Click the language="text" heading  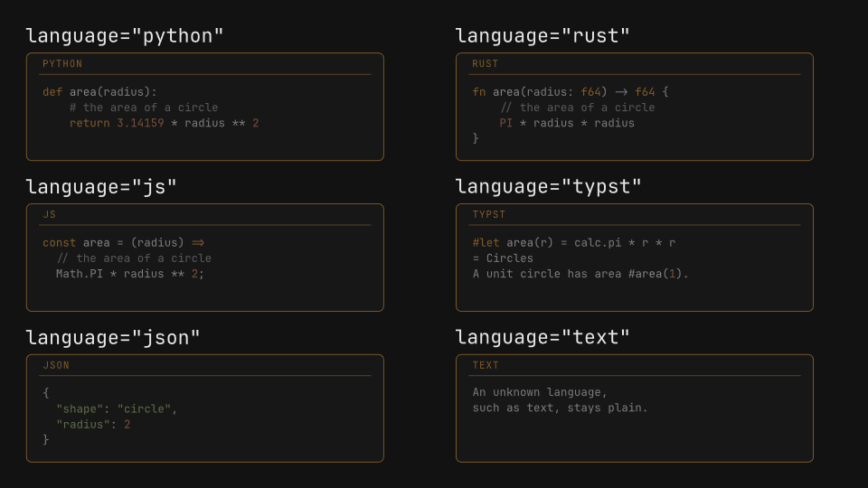click(x=542, y=337)
